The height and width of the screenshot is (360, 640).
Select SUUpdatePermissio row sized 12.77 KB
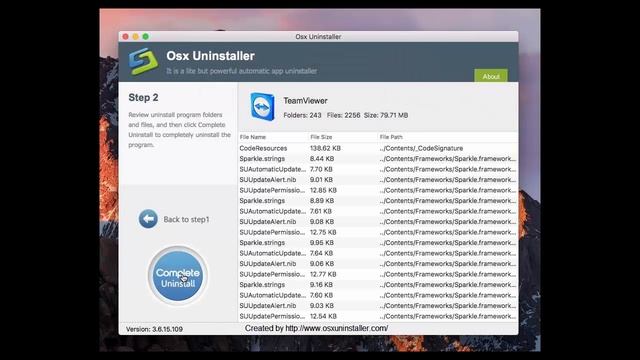coord(378,274)
